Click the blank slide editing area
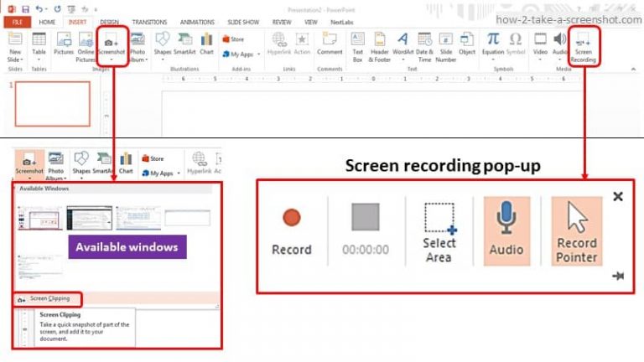The height and width of the screenshot is (362, 644). 371,114
